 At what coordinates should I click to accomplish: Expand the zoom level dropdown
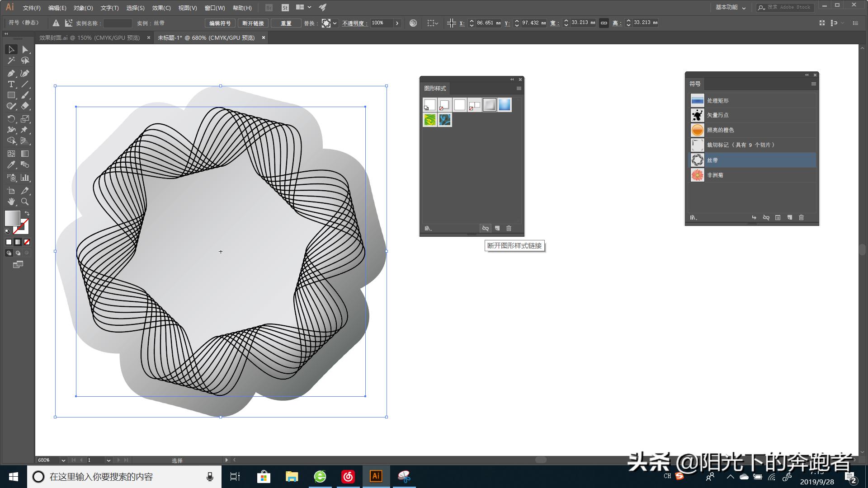pos(63,460)
